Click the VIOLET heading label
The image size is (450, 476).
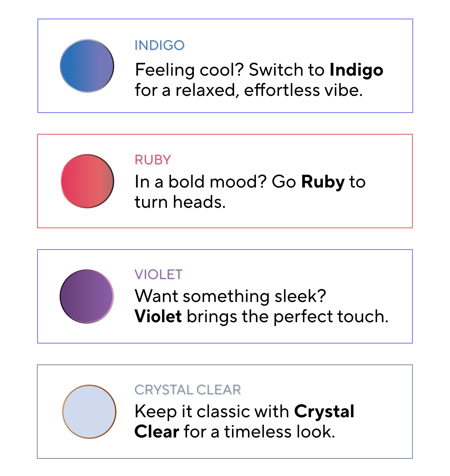[x=159, y=274]
